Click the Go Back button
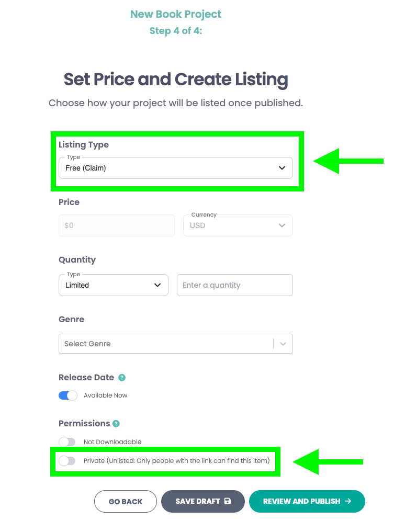The image size is (394, 532). (x=126, y=502)
